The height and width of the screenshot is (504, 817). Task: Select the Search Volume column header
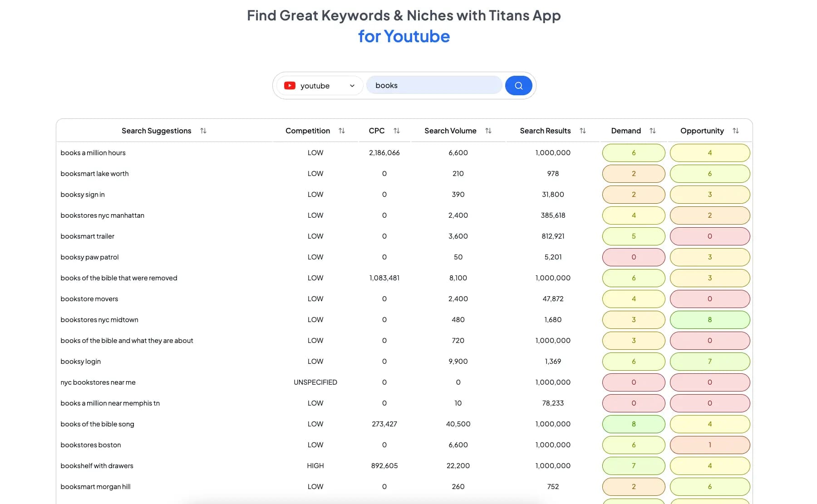(450, 131)
